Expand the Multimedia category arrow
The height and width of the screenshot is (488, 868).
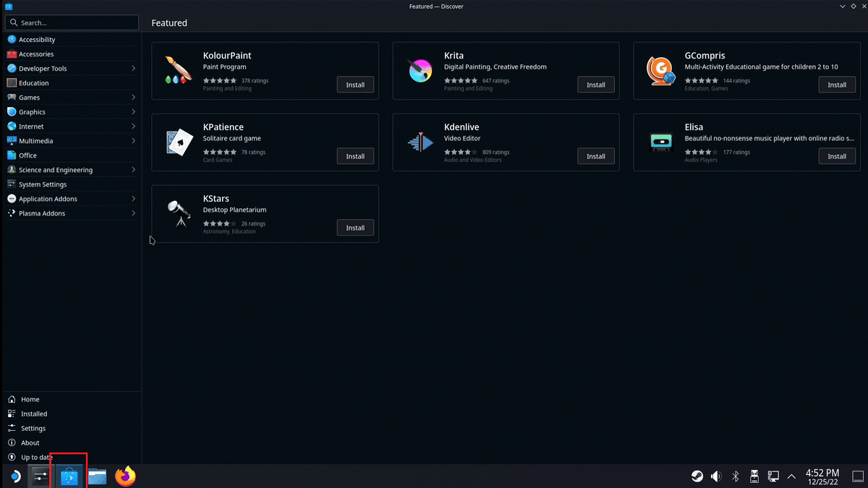(x=134, y=141)
